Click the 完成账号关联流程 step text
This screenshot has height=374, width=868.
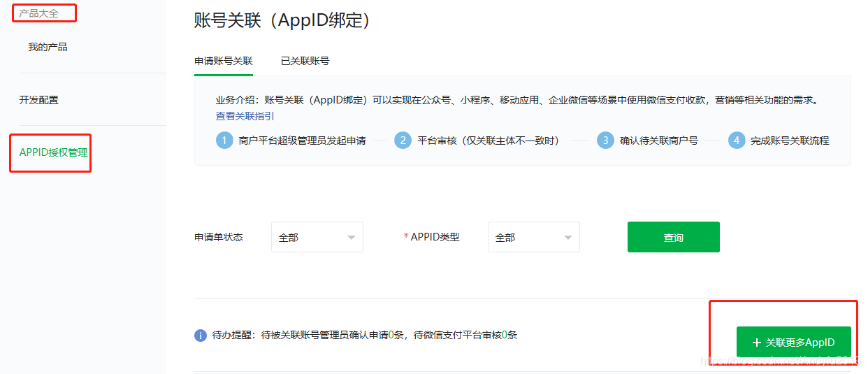click(x=790, y=141)
